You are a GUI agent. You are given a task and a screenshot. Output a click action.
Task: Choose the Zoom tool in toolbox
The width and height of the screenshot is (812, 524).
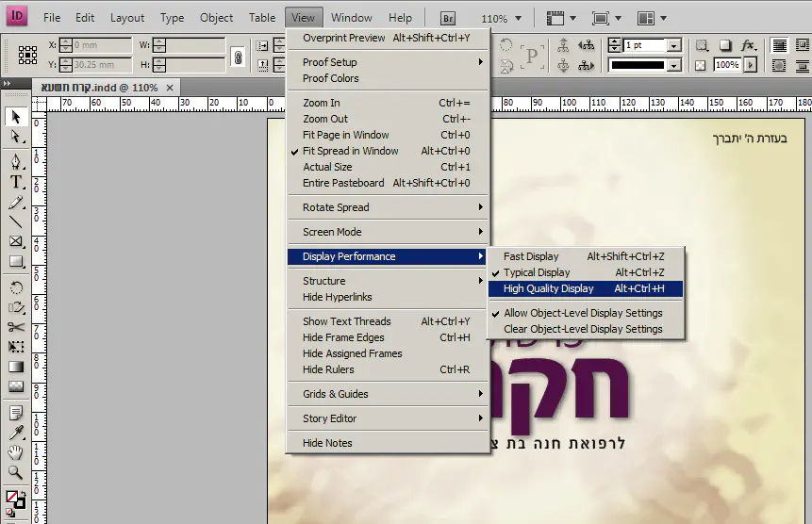[16, 472]
